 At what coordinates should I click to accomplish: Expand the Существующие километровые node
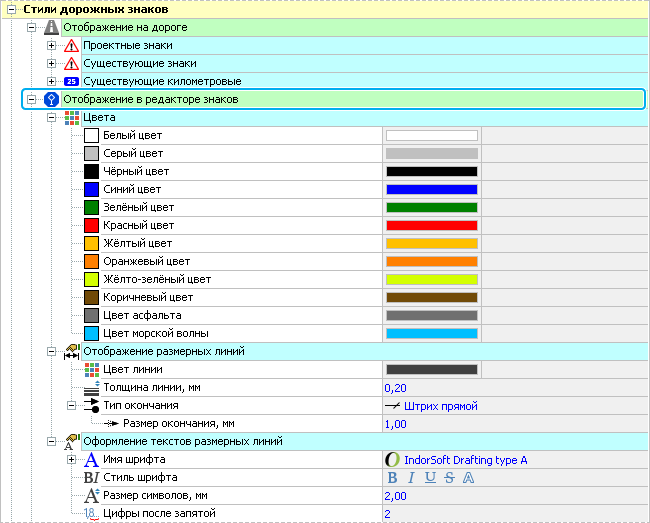click(x=52, y=81)
